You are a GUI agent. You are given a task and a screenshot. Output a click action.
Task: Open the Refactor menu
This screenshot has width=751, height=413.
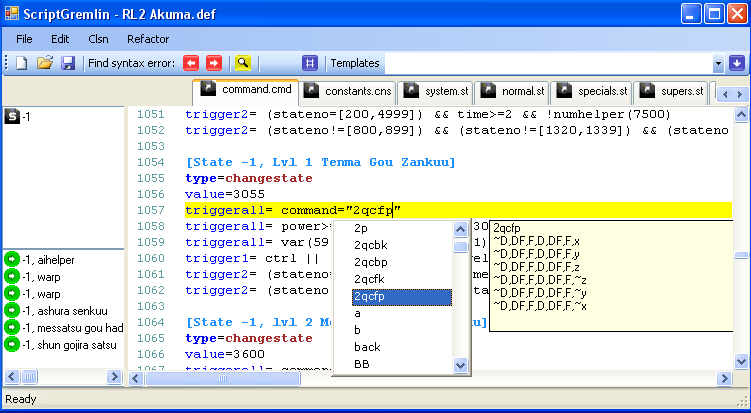(148, 39)
